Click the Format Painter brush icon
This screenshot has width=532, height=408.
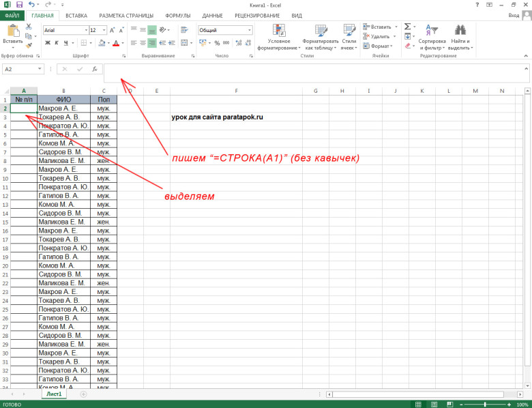pyautogui.click(x=29, y=45)
